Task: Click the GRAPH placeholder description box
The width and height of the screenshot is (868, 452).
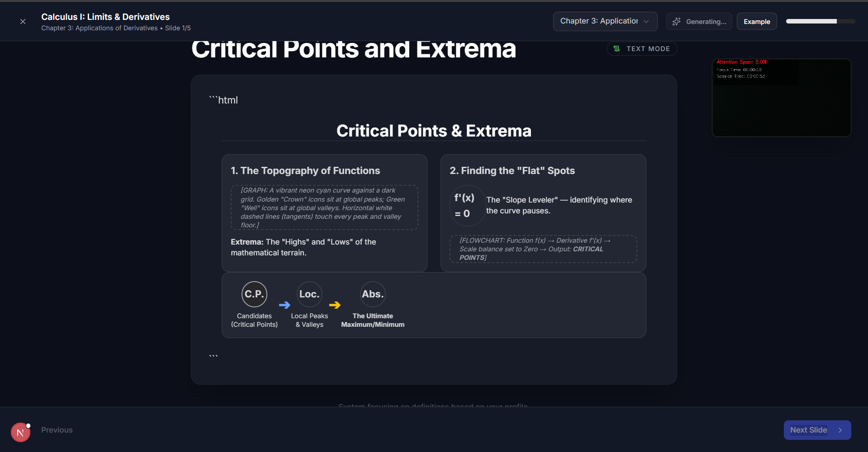Action: point(324,207)
